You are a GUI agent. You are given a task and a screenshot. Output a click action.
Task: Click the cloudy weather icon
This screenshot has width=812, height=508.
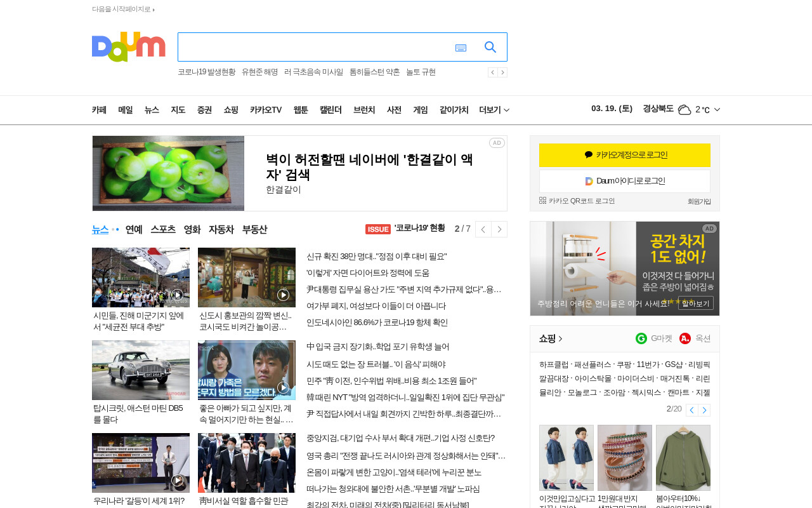point(684,109)
